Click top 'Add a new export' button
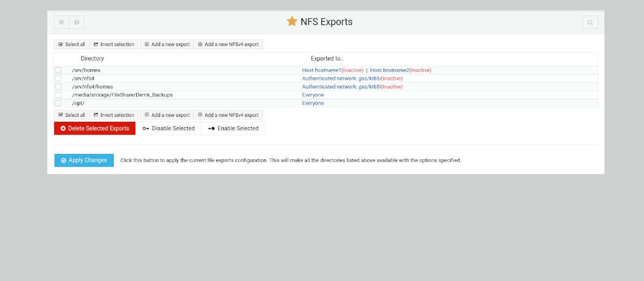 click(167, 45)
